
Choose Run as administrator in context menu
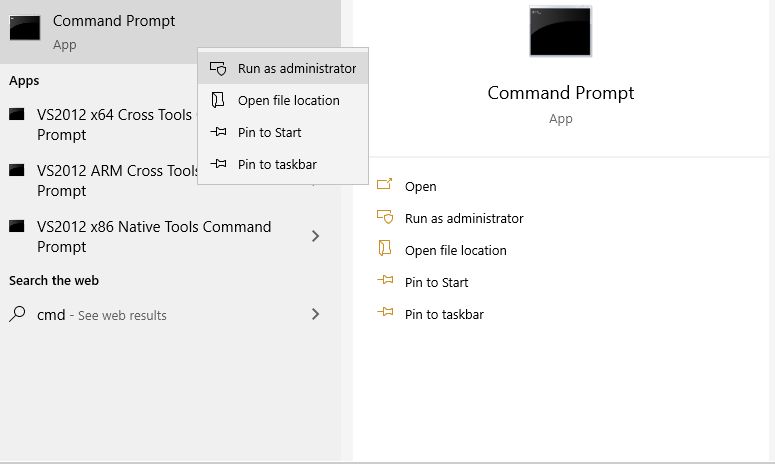click(296, 69)
